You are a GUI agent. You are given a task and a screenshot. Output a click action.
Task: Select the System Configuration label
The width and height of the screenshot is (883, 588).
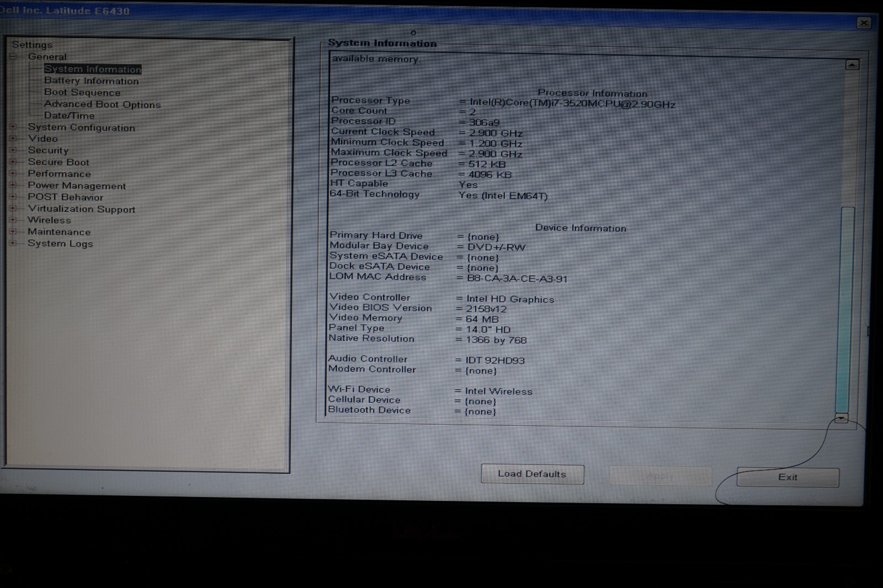(82, 127)
